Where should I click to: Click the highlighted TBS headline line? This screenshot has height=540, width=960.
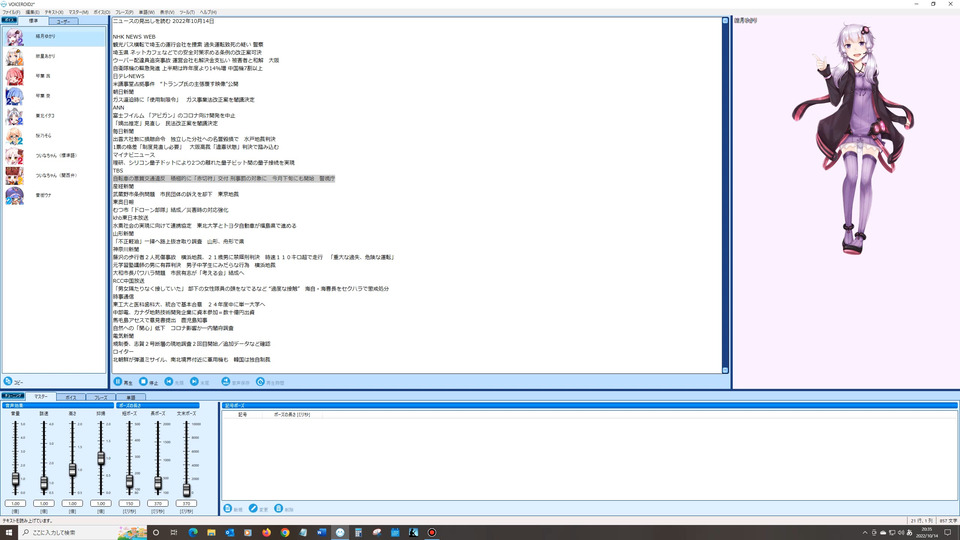coord(223,179)
